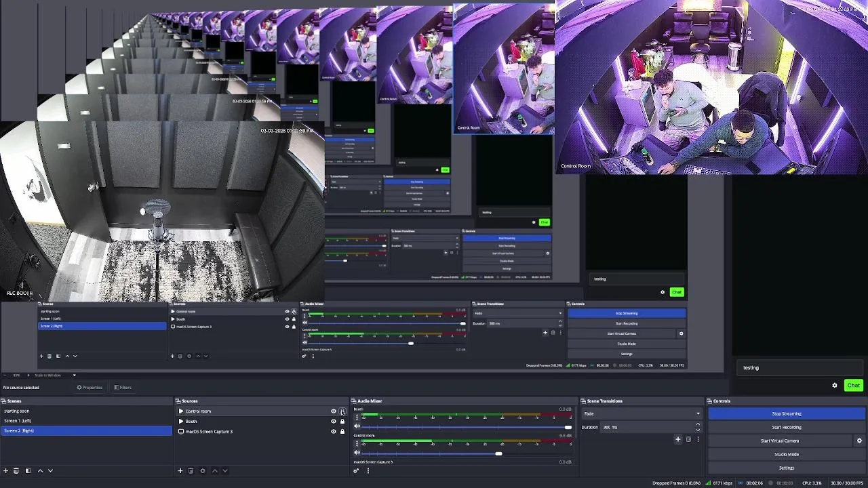This screenshot has width=868, height=488.
Task: Decrease the transition duration with the down arrow
Action: tap(698, 430)
